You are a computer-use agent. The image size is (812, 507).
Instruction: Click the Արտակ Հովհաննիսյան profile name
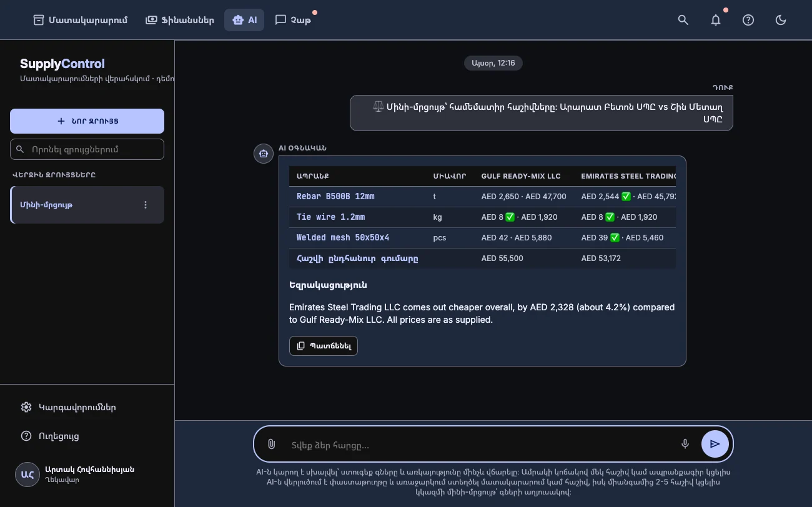click(x=90, y=470)
